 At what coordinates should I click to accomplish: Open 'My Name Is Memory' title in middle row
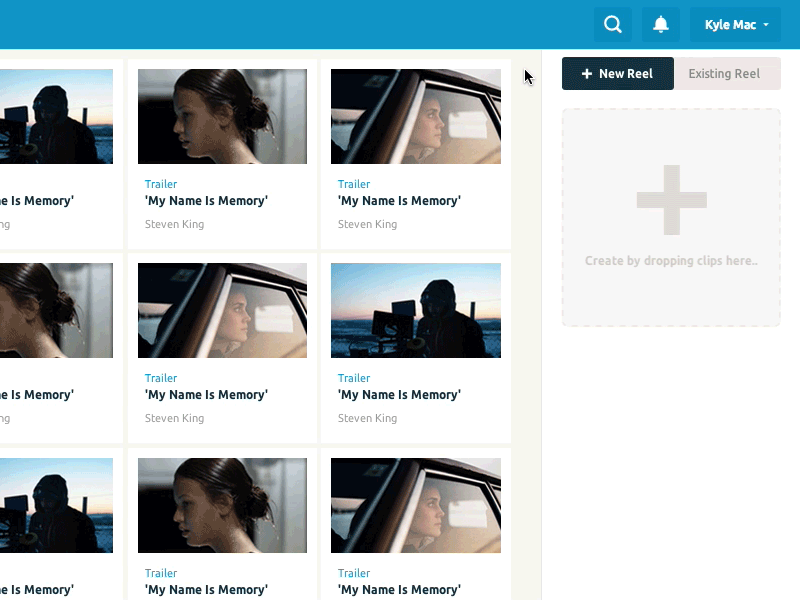click(x=208, y=394)
